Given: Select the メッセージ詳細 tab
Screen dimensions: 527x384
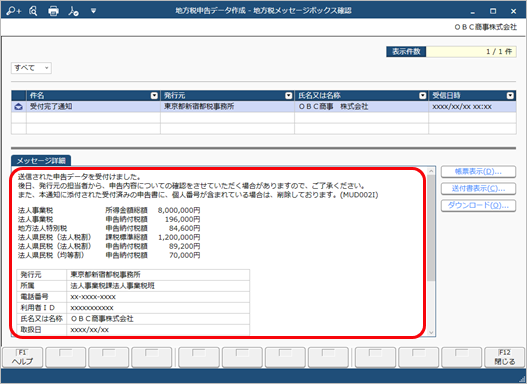Looking at the screenshot, I should click(41, 161).
